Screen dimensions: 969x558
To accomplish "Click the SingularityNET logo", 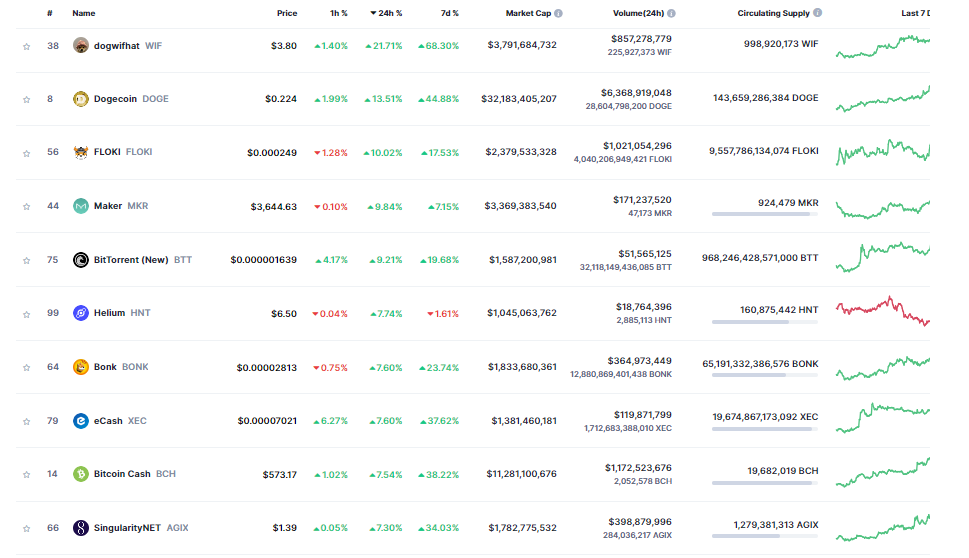I will (80, 528).
